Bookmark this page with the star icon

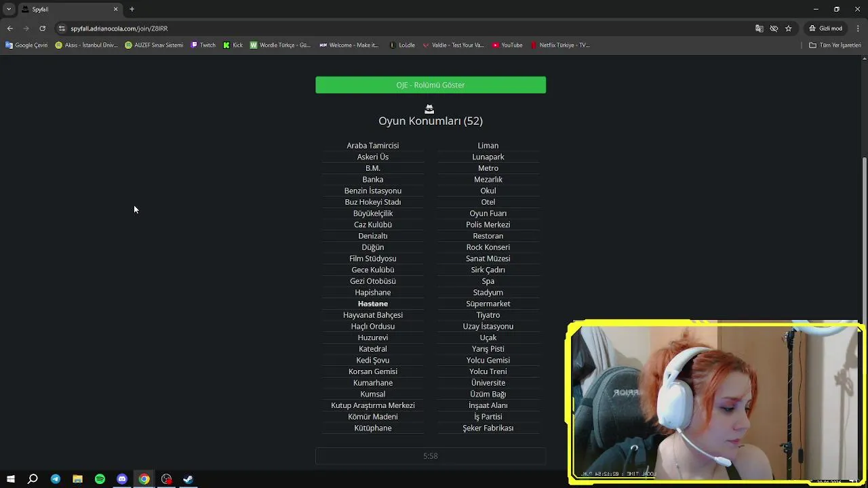[788, 28]
